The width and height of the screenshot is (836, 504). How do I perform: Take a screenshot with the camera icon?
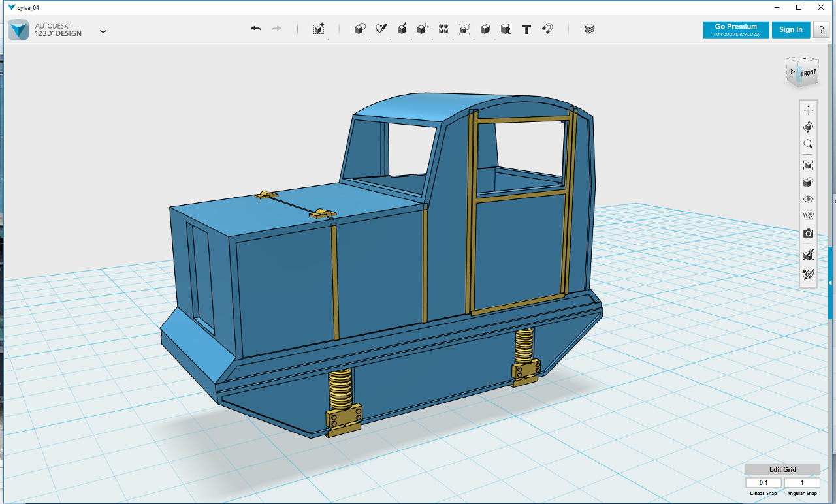tap(809, 233)
